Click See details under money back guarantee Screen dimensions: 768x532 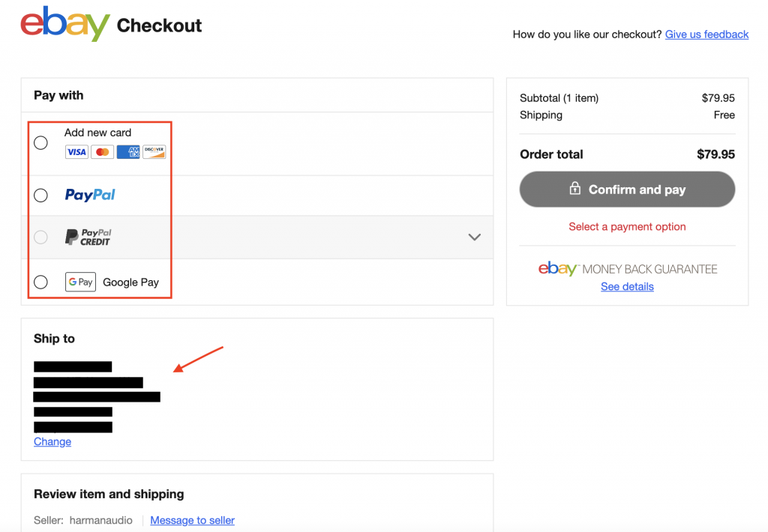pos(627,286)
